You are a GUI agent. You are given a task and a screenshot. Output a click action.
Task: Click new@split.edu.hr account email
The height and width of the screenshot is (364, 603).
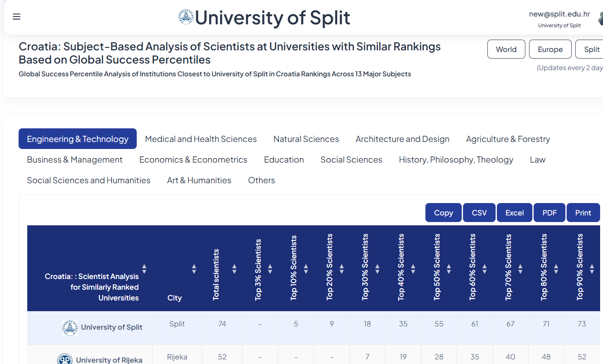(x=559, y=14)
